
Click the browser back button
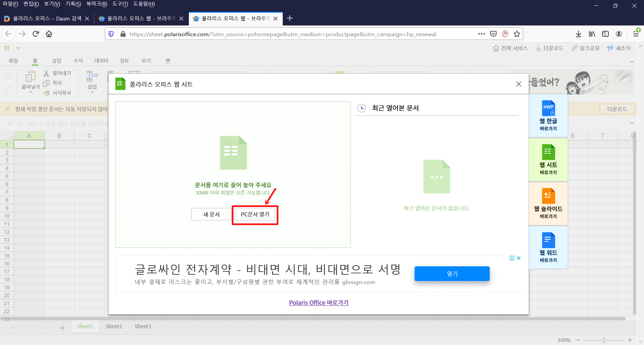tap(8, 34)
